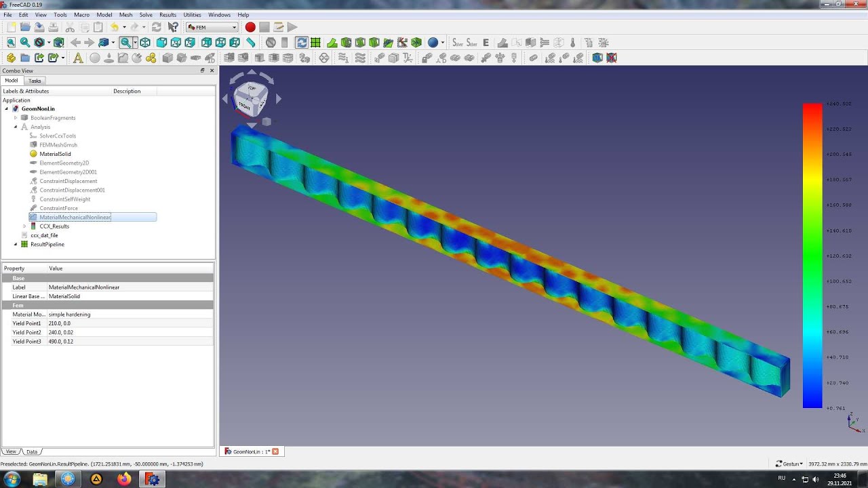Open the Solve menu

(x=146, y=14)
